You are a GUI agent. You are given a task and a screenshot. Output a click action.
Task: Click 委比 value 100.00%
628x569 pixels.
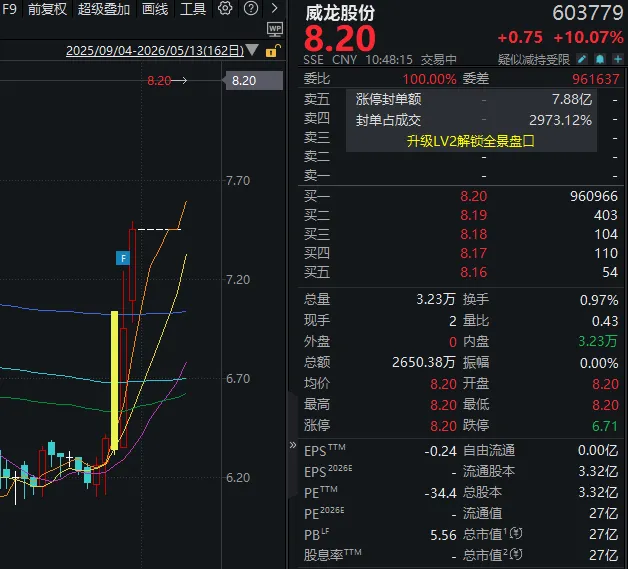(x=429, y=79)
